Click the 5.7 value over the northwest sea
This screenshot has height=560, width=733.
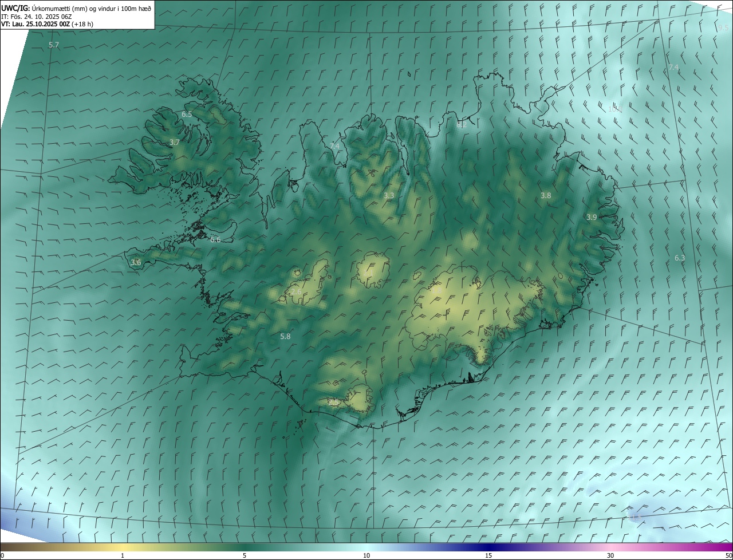(x=54, y=45)
